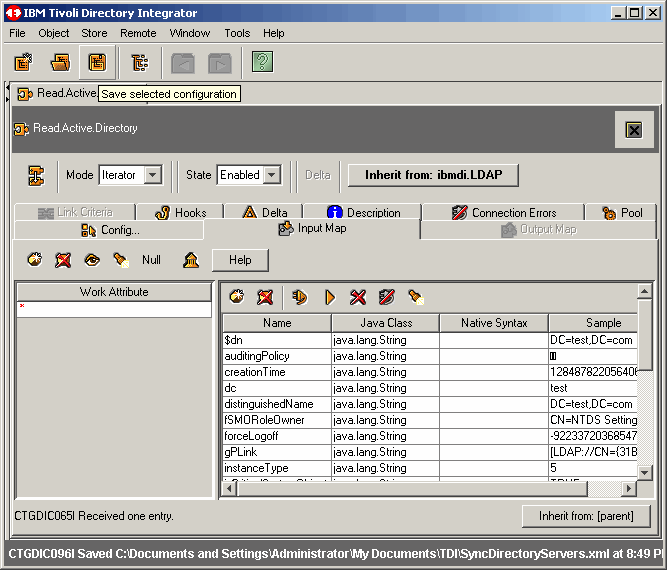Image resolution: width=667 pixels, height=570 pixels.
Task: Open the State dropdown showing Enabled
Action: pyautogui.click(x=270, y=175)
